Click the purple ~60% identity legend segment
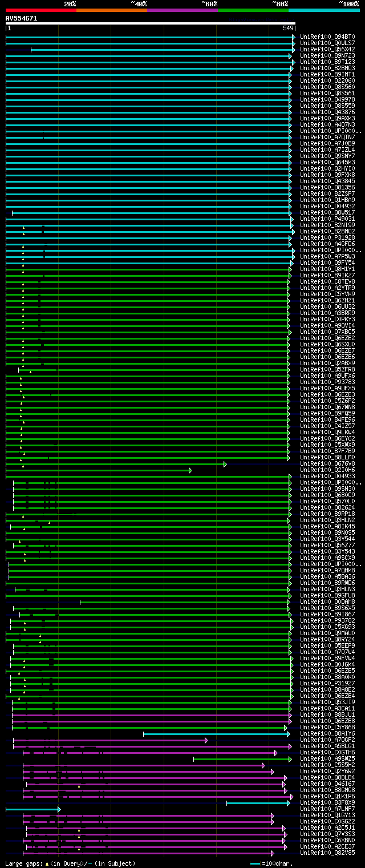 point(182,10)
